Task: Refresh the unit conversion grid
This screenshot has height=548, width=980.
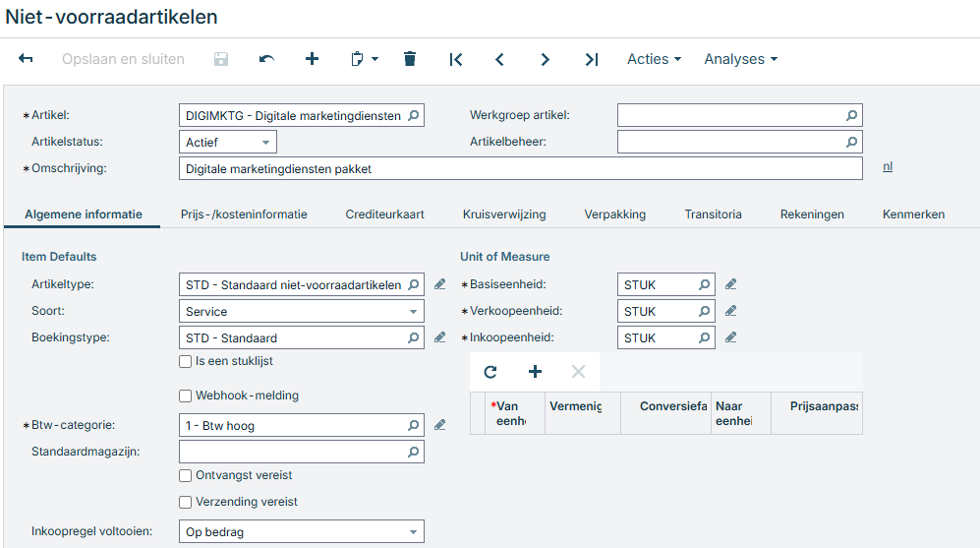Action: (490, 371)
